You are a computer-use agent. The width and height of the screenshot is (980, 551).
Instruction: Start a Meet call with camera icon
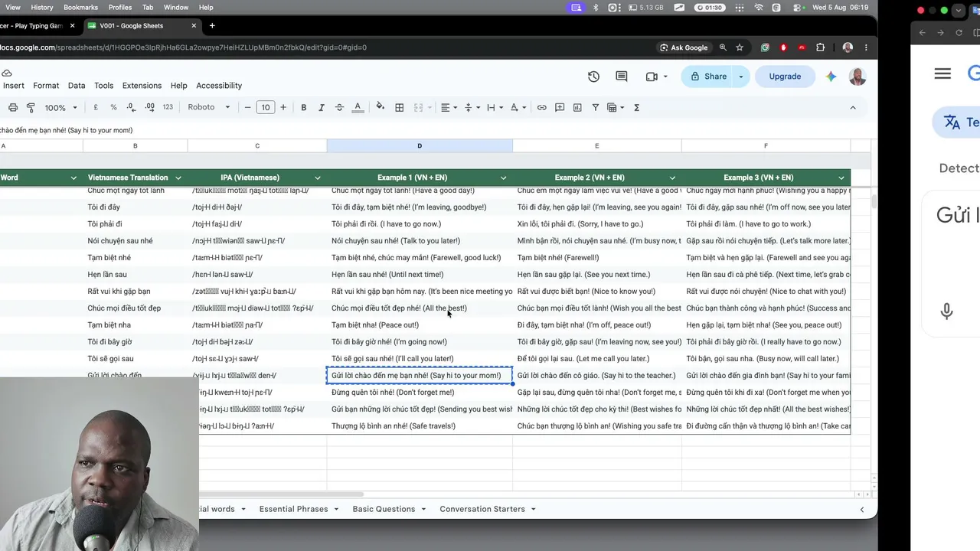(652, 77)
